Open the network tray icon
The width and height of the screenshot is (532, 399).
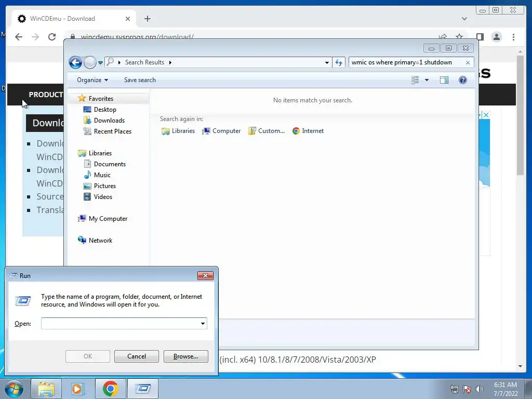(x=454, y=389)
